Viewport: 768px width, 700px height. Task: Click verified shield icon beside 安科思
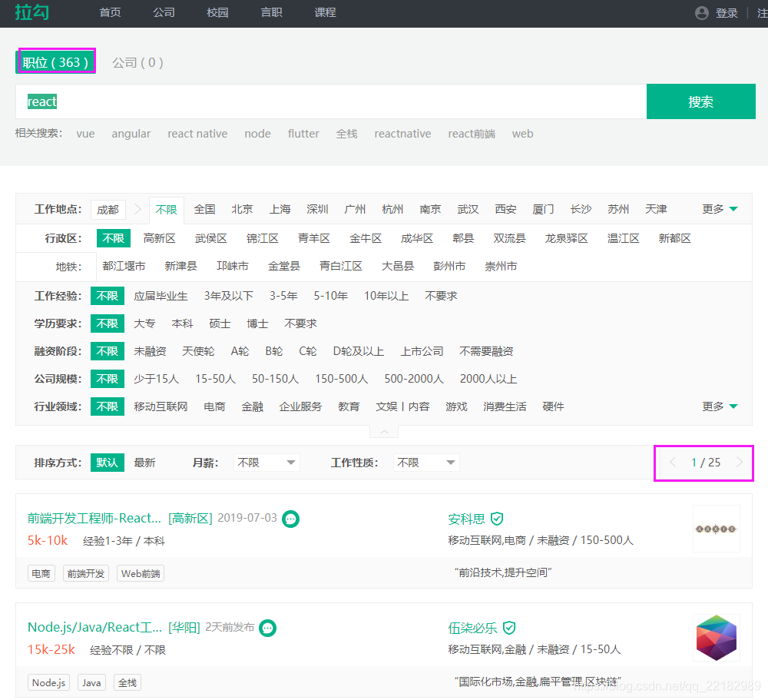click(x=497, y=518)
